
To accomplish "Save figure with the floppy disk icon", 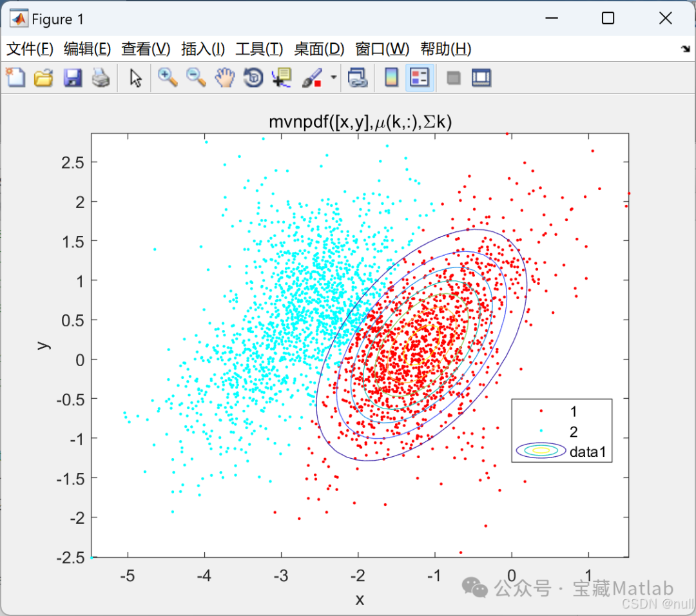I will pyautogui.click(x=72, y=78).
